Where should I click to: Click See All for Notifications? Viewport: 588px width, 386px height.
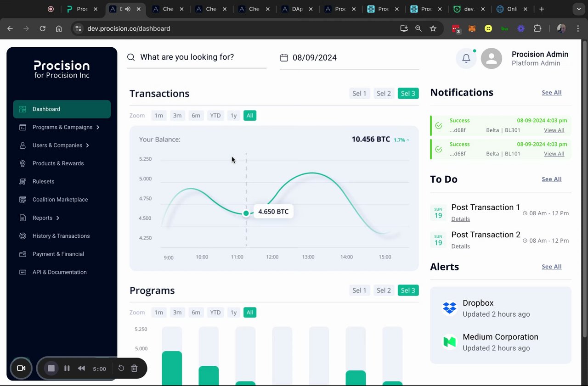552,93
